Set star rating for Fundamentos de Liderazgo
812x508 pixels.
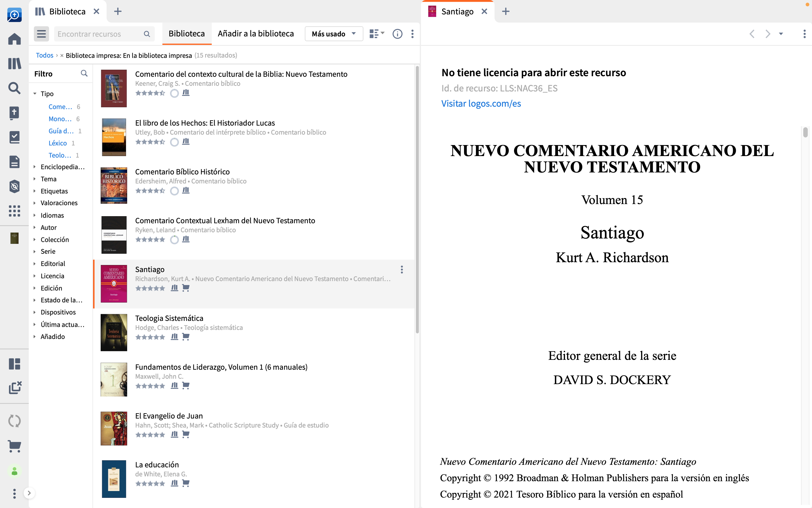click(x=150, y=386)
